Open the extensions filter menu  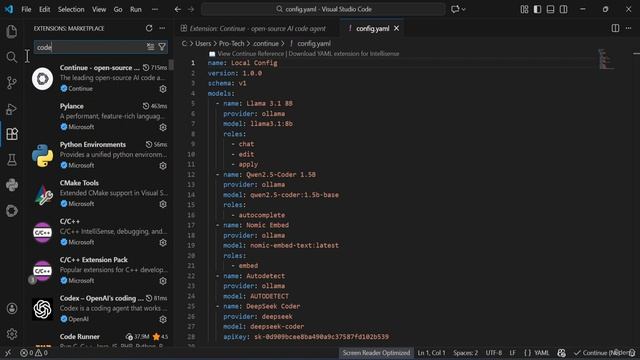point(162,47)
